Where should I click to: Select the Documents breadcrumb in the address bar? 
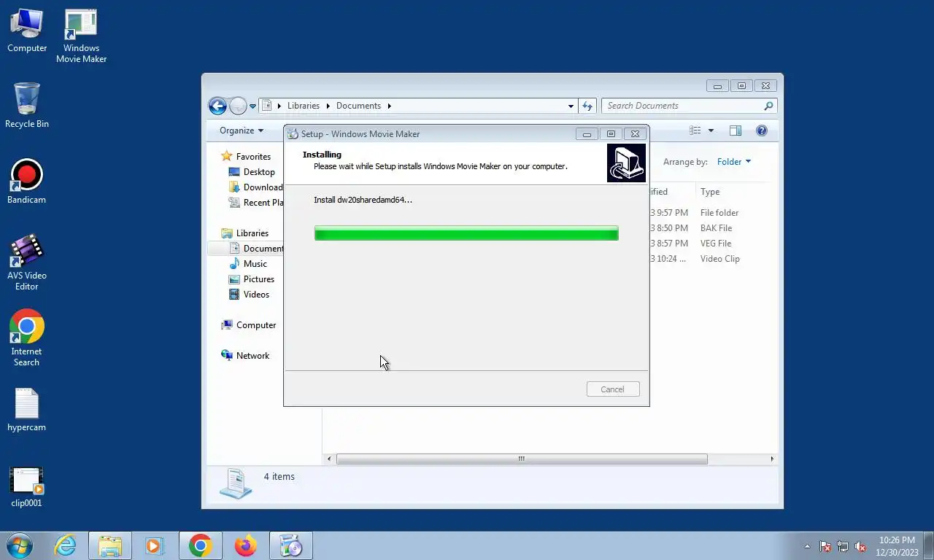(358, 106)
